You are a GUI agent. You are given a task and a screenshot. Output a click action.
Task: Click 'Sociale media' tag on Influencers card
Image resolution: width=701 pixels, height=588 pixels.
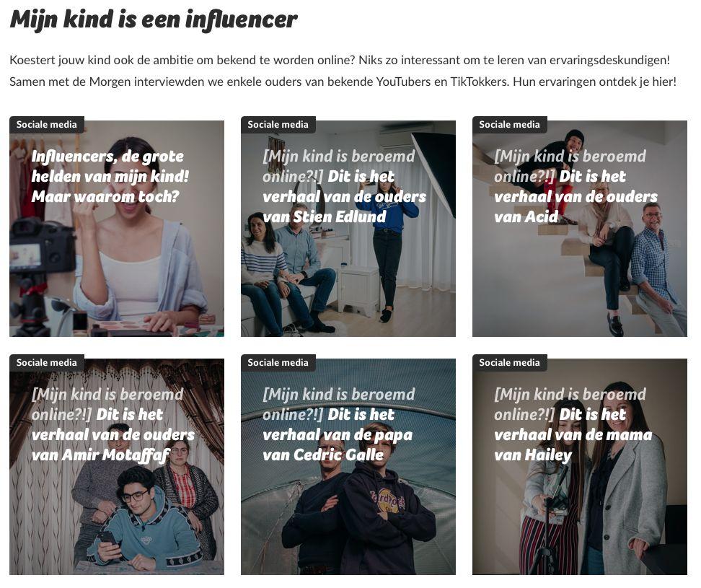(46, 125)
